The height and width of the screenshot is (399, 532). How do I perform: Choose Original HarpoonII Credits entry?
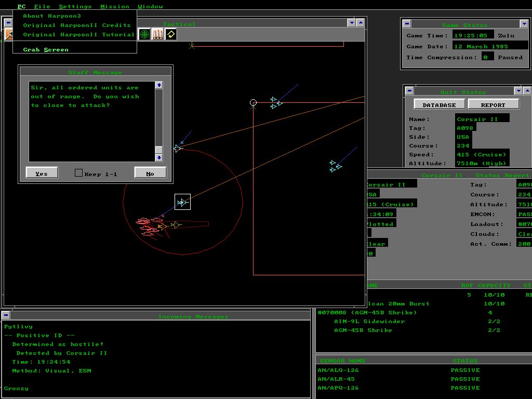point(75,25)
